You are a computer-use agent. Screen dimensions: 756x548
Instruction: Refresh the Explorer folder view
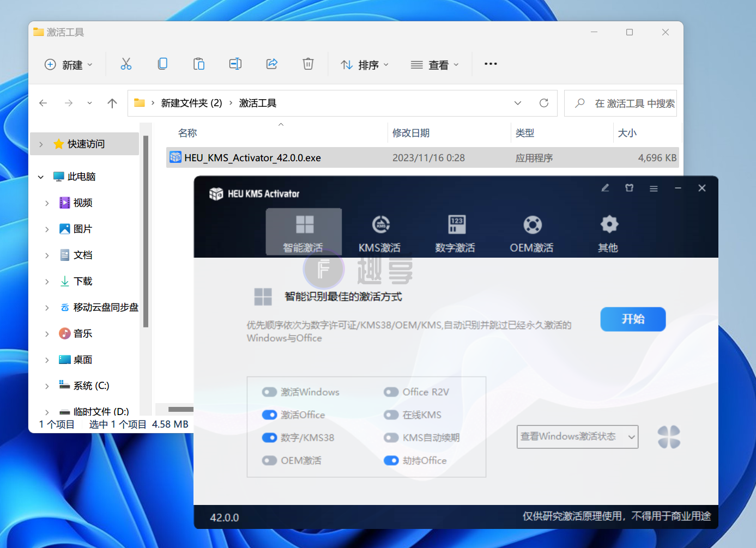[543, 103]
